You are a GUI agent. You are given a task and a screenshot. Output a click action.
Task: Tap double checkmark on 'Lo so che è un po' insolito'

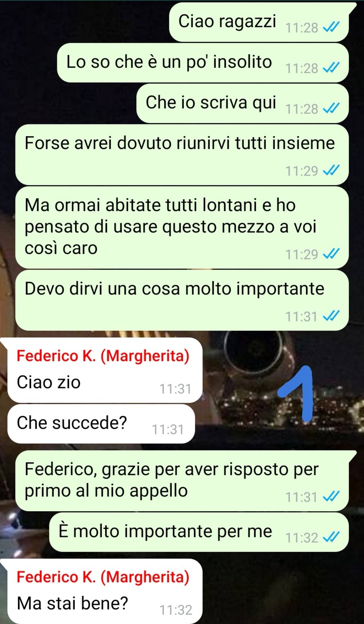(331, 68)
